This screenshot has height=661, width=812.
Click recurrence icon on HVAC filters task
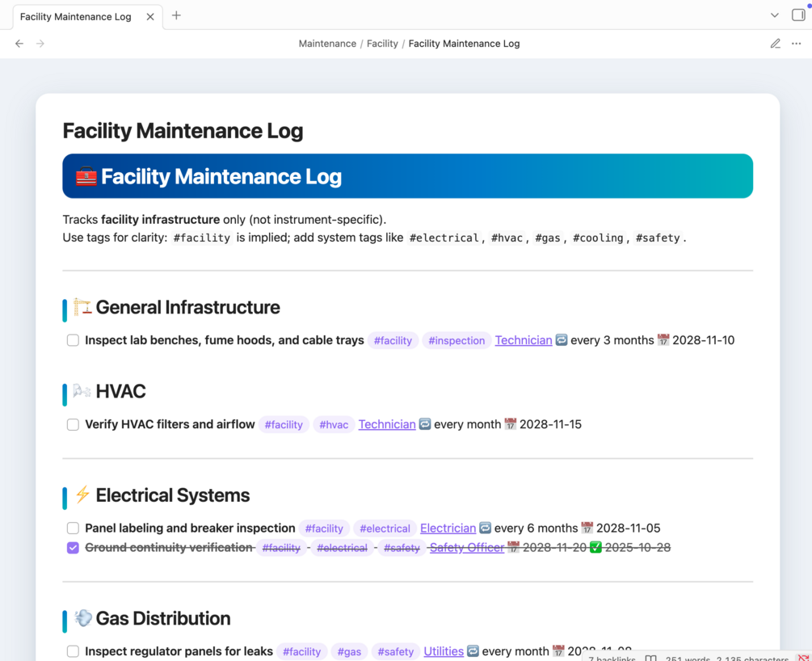425,424
